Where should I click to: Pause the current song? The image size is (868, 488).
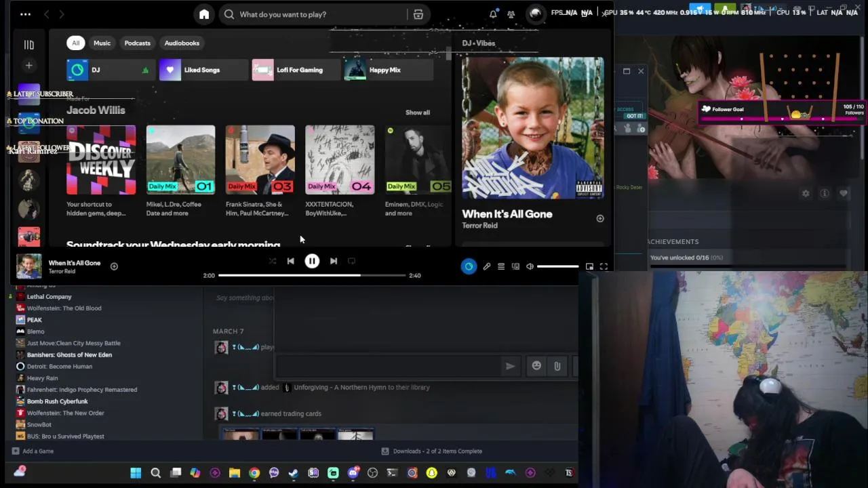[312, 261]
